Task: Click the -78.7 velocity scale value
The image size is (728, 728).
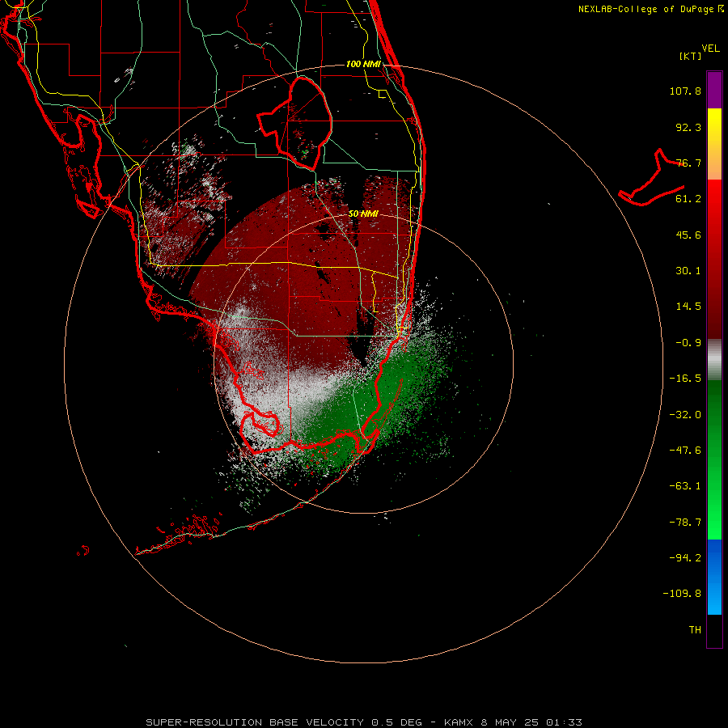Action: click(685, 523)
